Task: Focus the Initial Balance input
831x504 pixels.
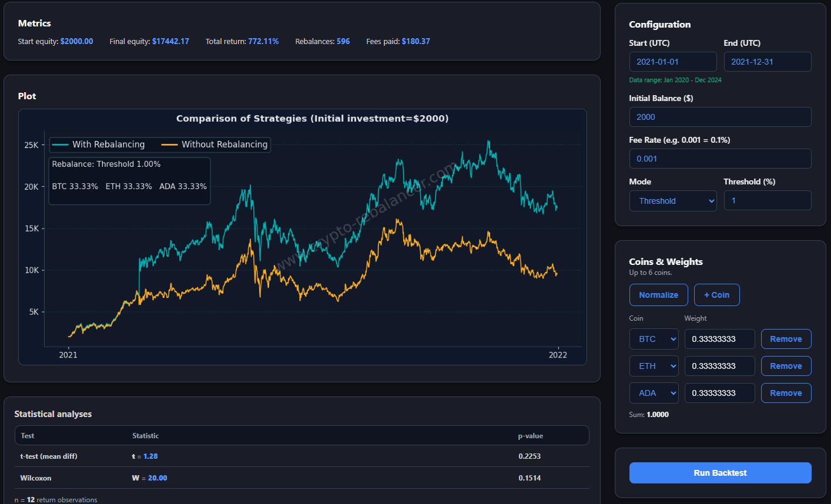Action: point(720,117)
